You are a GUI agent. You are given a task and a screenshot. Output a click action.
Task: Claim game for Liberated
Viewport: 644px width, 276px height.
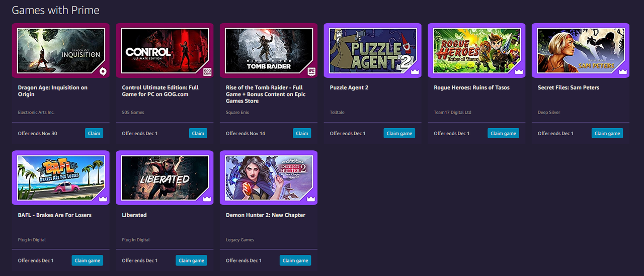click(x=192, y=260)
